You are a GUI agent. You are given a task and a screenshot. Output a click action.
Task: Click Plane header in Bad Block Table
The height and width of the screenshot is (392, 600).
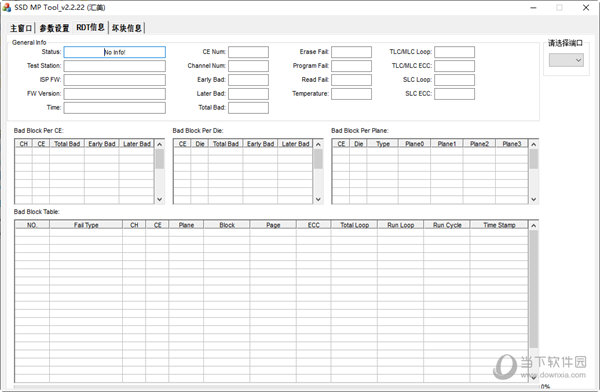click(186, 225)
